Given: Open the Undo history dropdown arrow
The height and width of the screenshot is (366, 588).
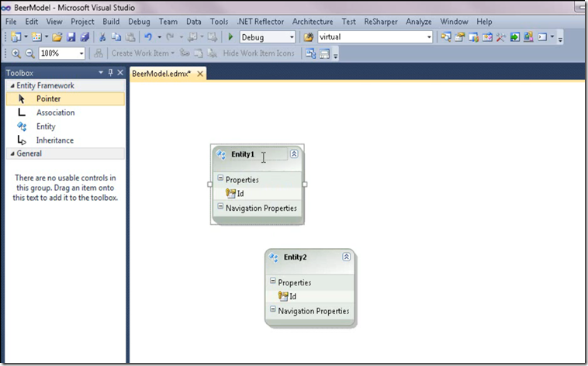Looking at the screenshot, I should click(159, 37).
